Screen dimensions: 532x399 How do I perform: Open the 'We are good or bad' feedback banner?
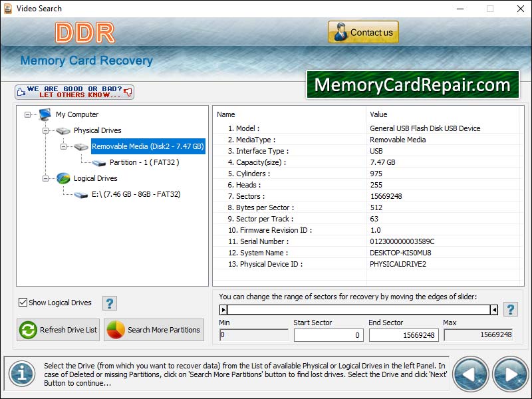click(x=74, y=92)
